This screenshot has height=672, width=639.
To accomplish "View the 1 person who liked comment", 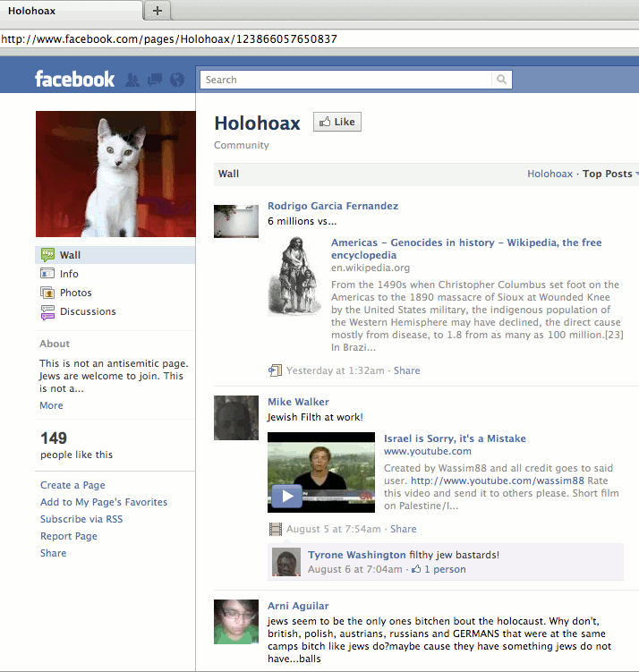I will pyautogui.click(x=445, y=569).
